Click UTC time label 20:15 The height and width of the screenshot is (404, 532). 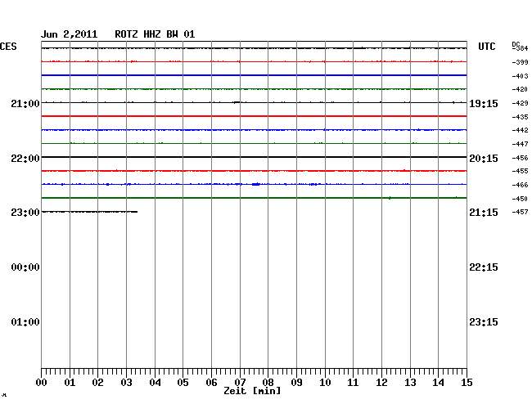point(484,159)
